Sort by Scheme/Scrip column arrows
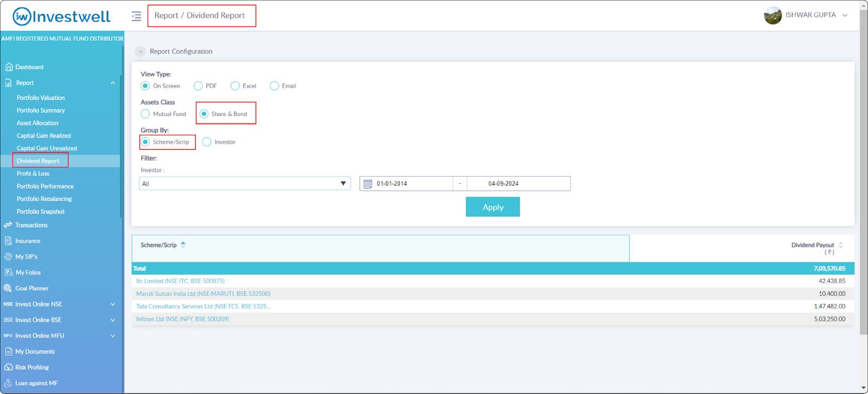 coord(183,245)
